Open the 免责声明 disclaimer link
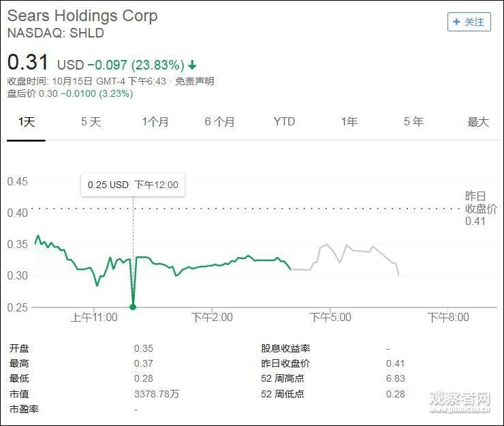 (x=195, y=81)
